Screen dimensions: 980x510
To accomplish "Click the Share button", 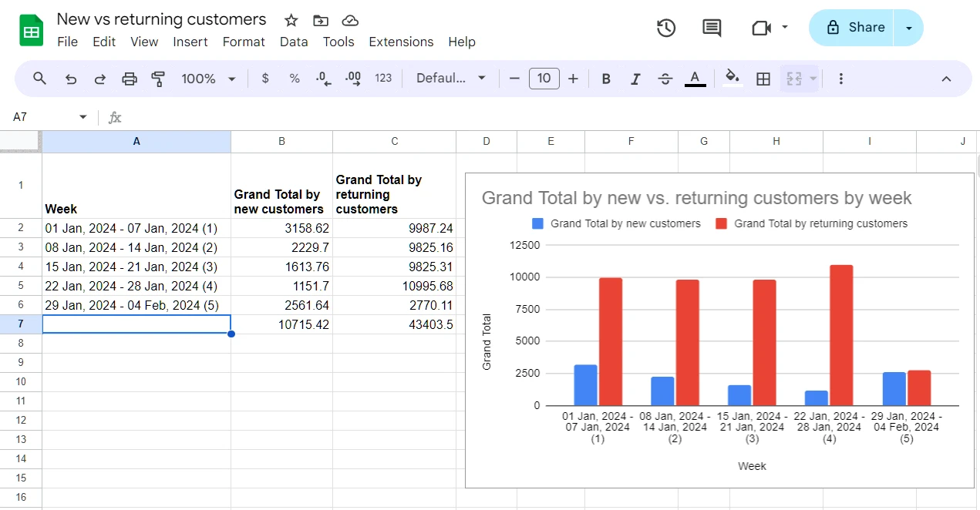I will click(854, 28).
